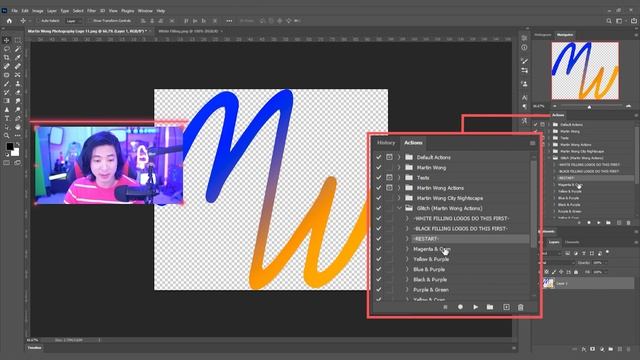Switch to the Histogram tab

[542, 35]
